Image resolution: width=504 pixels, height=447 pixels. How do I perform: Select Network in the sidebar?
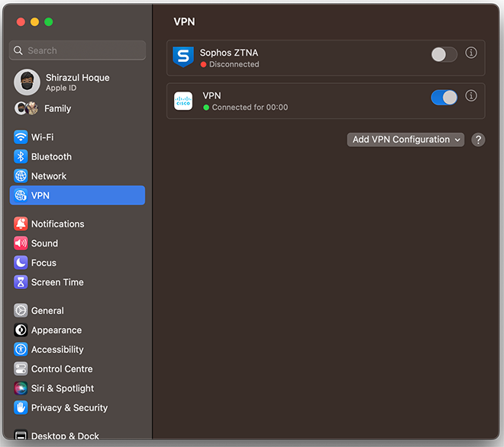pyautogui.click(x=48, y=176)
